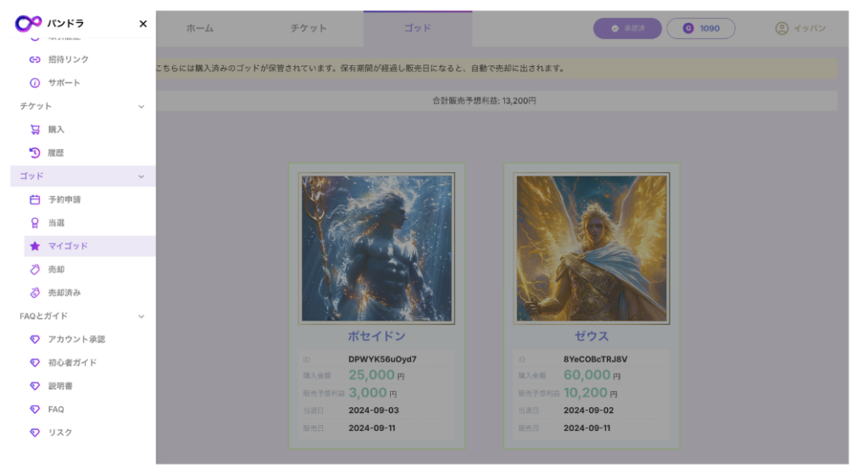Open the ホーム tab
This screenshot has width=868, height=475.
199,28
